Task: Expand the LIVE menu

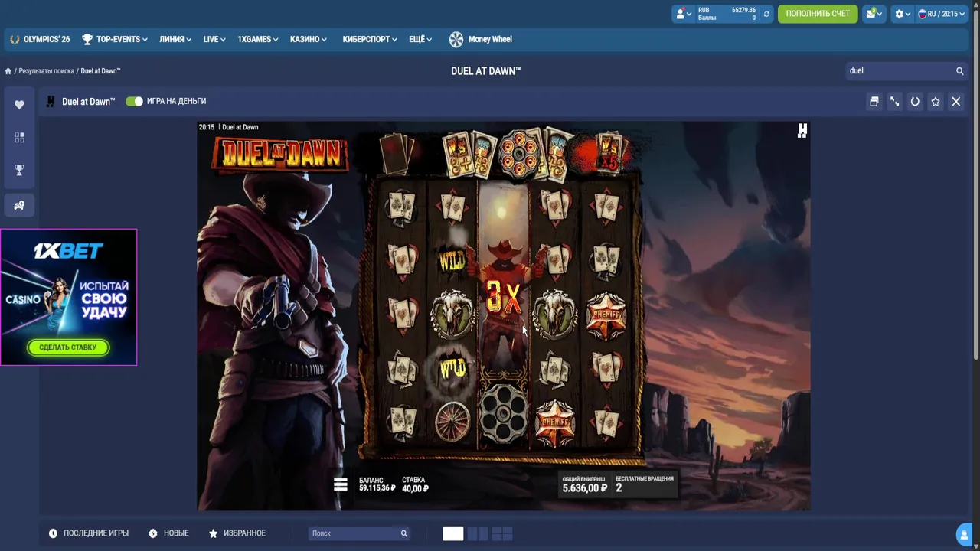Action: click(214, 39)
